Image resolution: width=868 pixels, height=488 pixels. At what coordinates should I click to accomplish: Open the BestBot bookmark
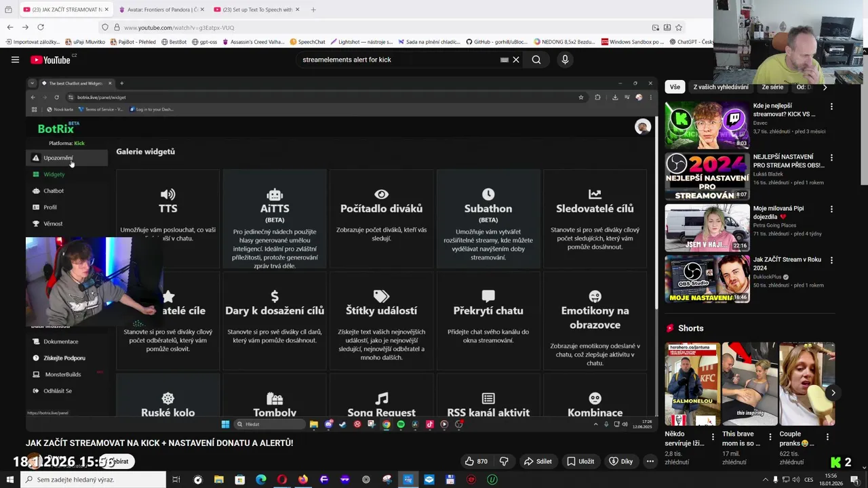pos(174,42)
